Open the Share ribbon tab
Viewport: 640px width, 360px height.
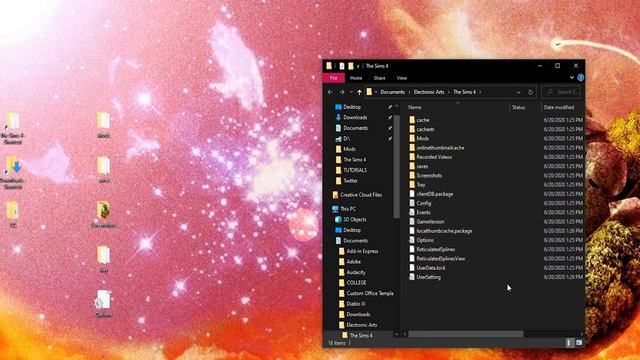[380, 78]
